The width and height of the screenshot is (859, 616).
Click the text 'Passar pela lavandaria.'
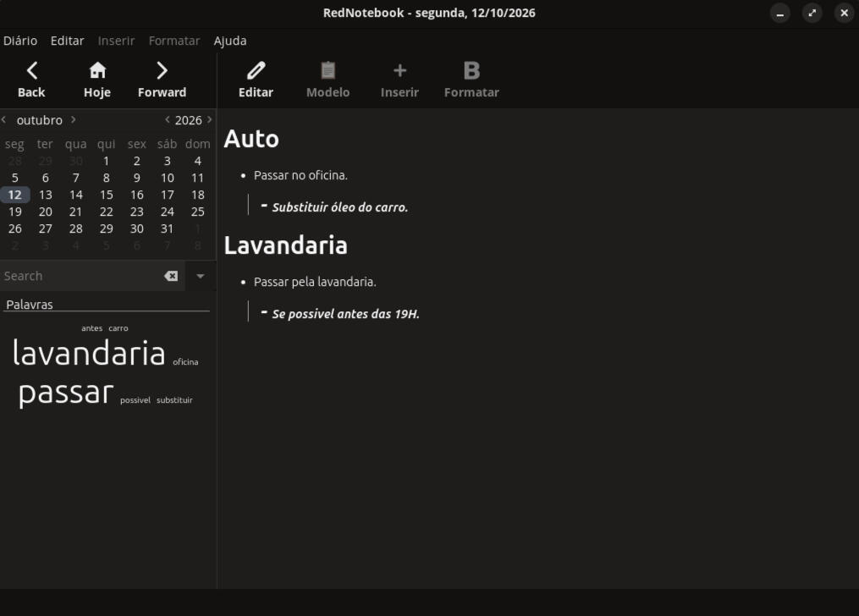point(315,282)
